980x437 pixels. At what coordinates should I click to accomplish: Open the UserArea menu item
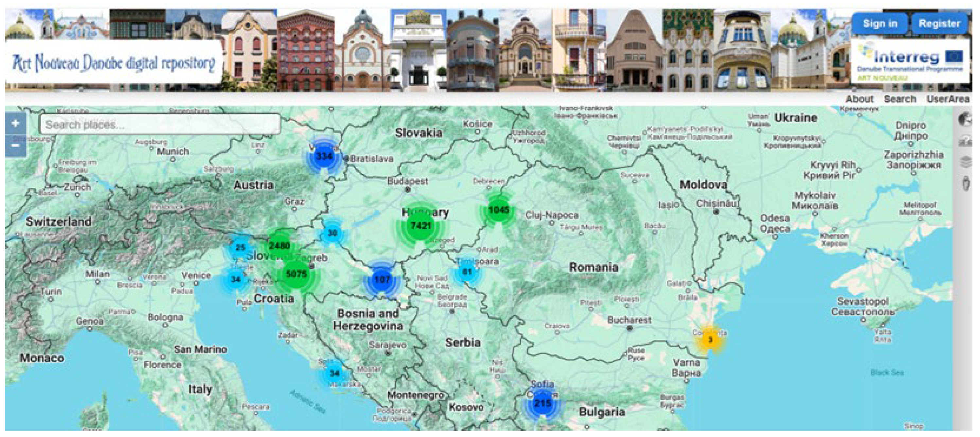(x=948, y=99)
